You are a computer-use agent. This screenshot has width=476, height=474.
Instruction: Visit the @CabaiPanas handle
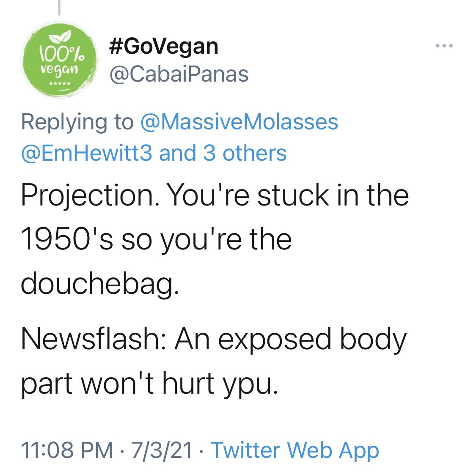coord(179,74)
